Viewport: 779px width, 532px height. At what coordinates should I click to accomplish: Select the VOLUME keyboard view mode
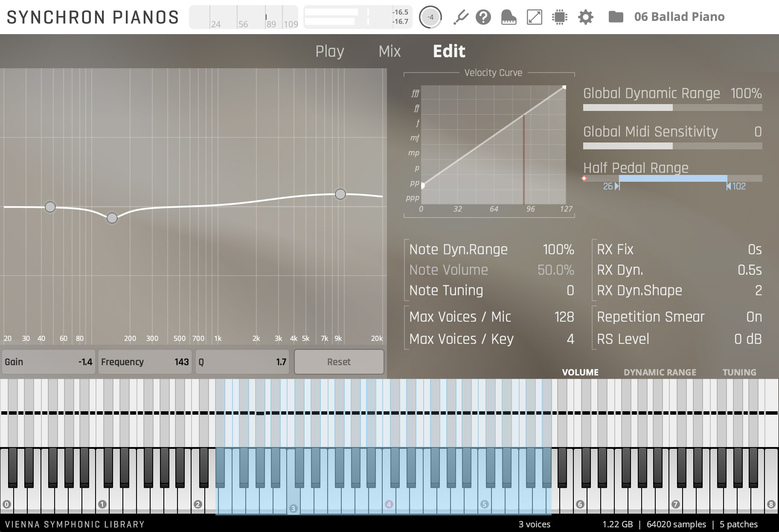(580, 372)
